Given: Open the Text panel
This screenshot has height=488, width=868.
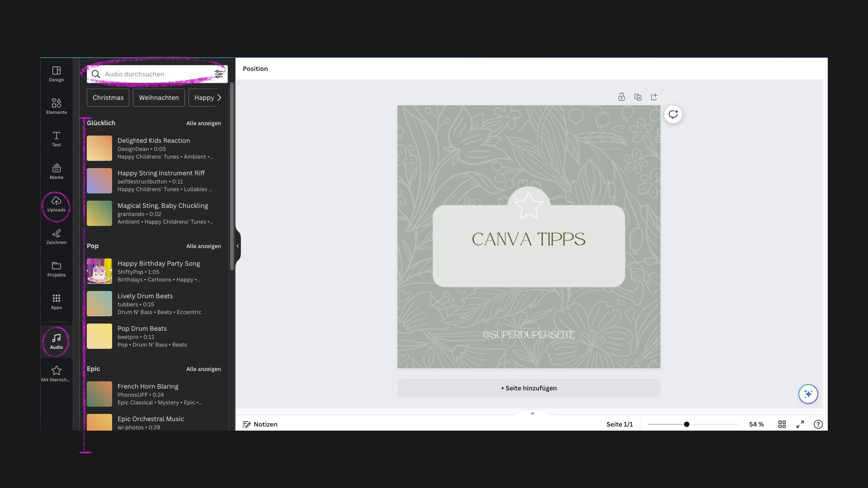Looking at the screenshot, I should (x=56, y=139).
